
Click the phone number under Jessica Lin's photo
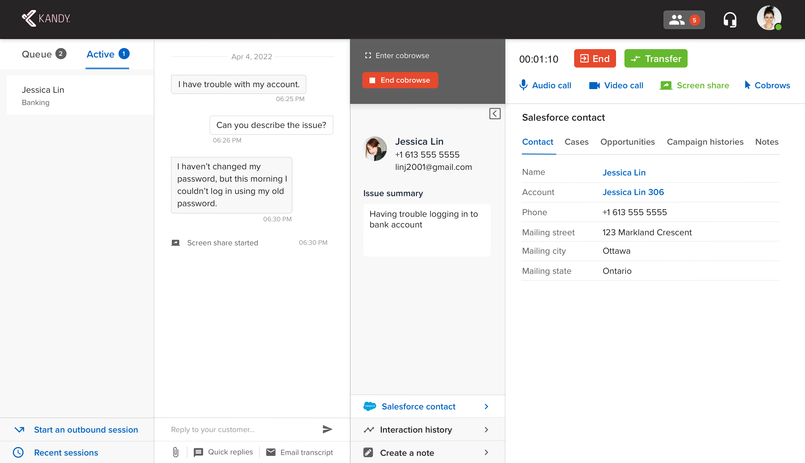(x=427, y=155)
